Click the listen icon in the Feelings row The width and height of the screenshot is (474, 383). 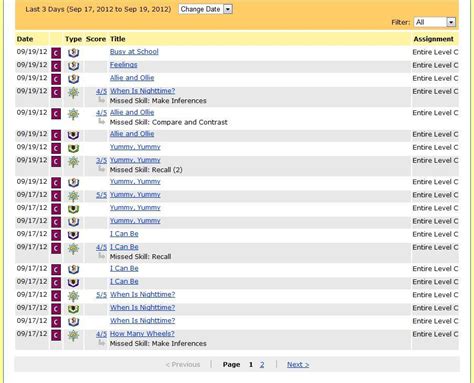point(73,66)
